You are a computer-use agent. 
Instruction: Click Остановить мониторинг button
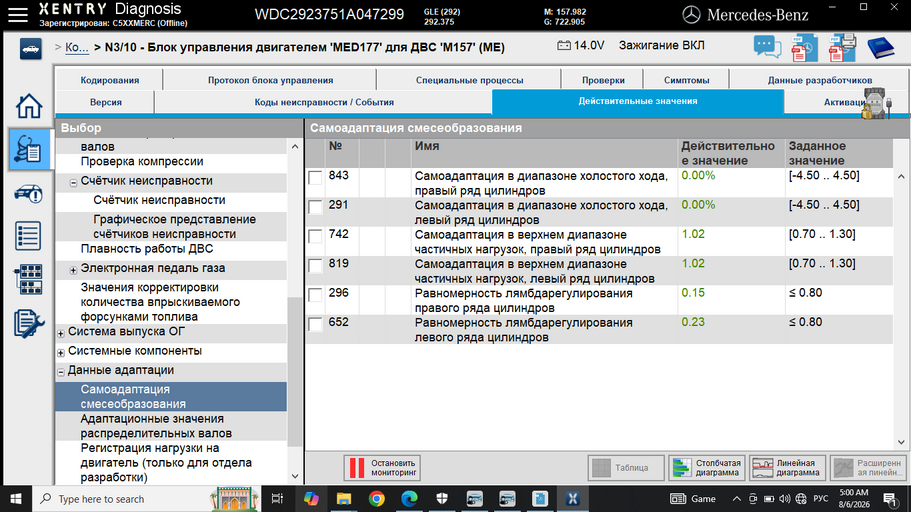pyautogui.click(x=382, y=467)
